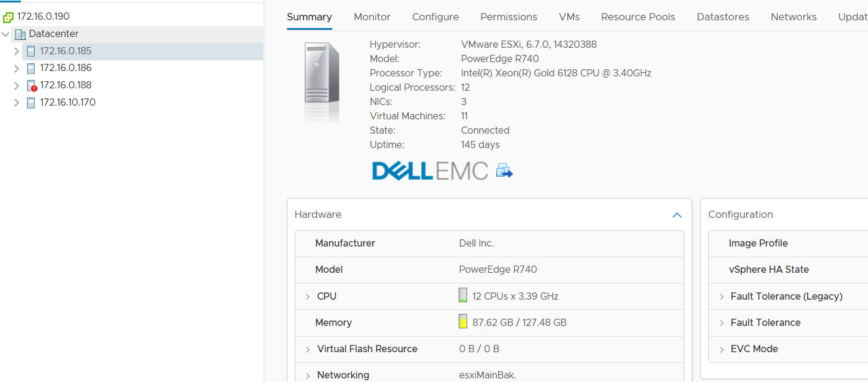The width and height of the screenshot is (868, 382).
Task: Click host icon for 172.16.10.170
Action: [x=31, y=103]
